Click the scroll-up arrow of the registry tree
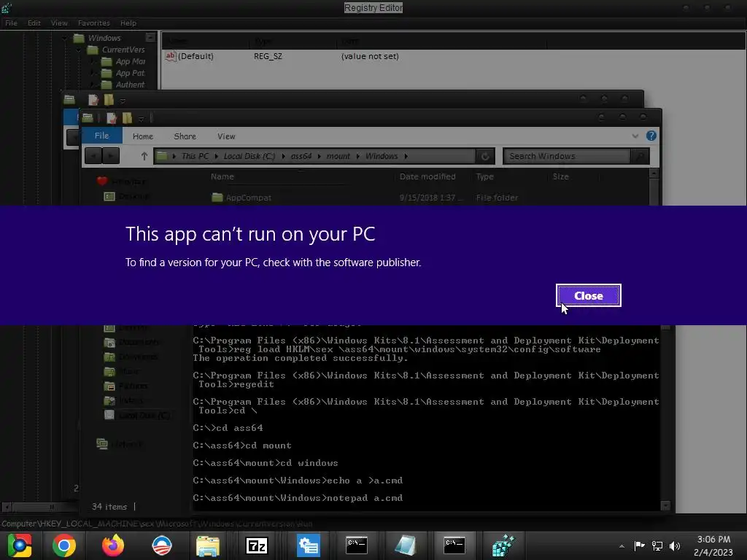 coord(150,37)
